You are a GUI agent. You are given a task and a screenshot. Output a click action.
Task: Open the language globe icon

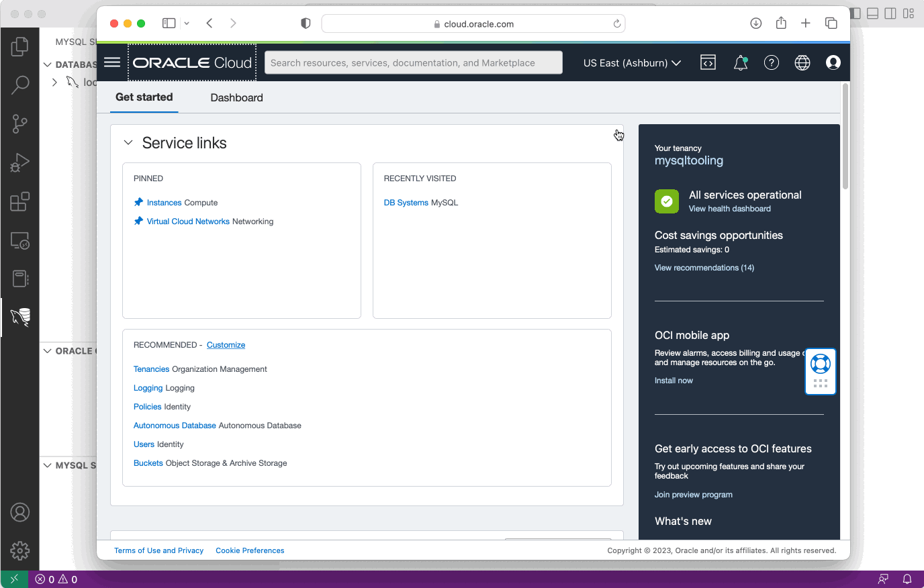(802, 62)
